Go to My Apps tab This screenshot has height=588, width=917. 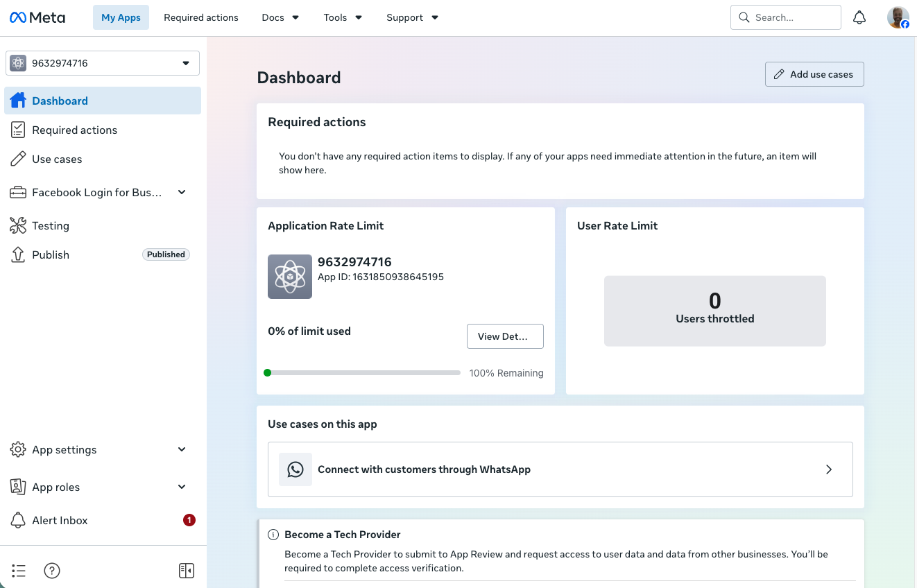click(121, 17)
